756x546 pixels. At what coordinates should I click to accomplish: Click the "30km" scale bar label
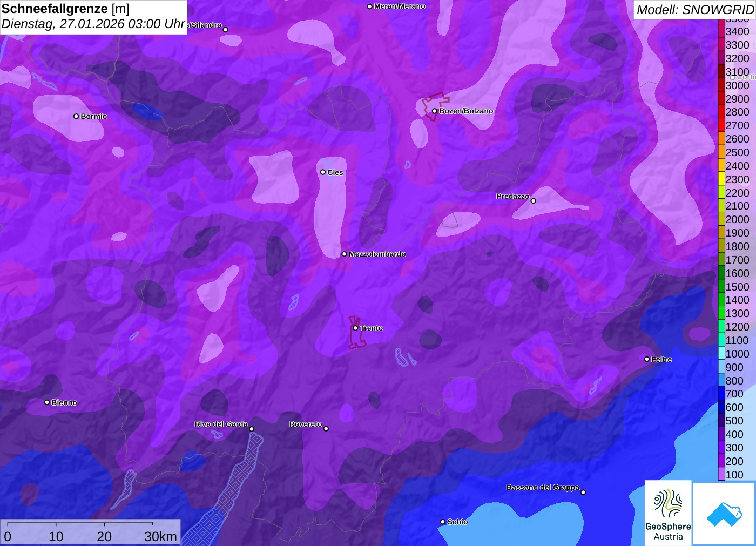[160, 536]
